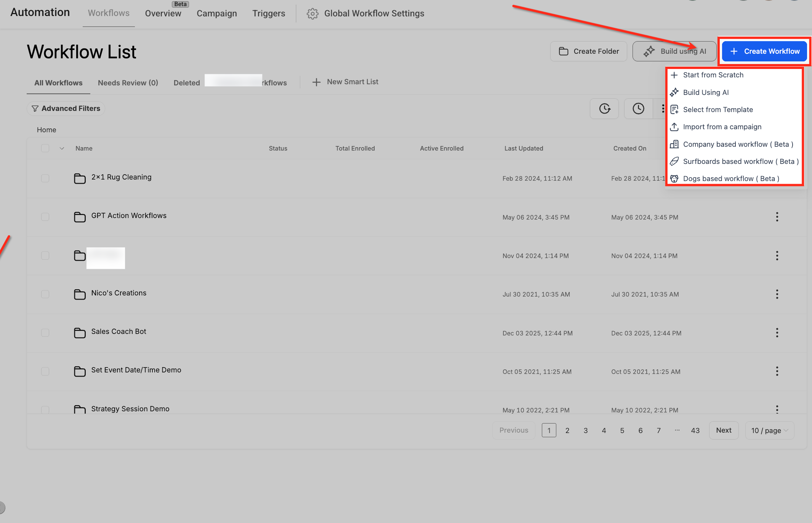Check the box for GPT Action Workflows
812x523 pixels.
(45, 217)
